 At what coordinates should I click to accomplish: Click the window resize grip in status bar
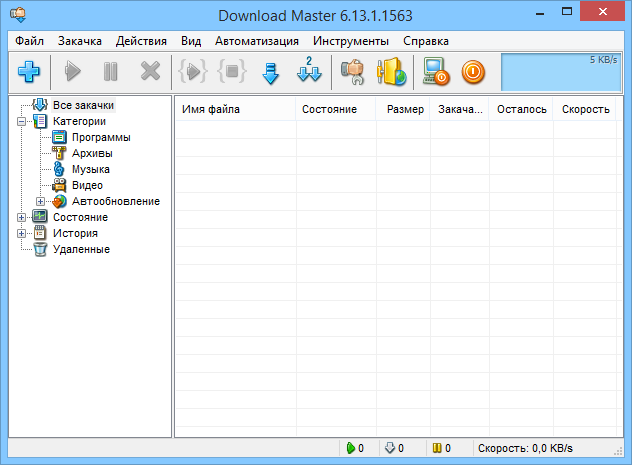click(x=618, y=451)
